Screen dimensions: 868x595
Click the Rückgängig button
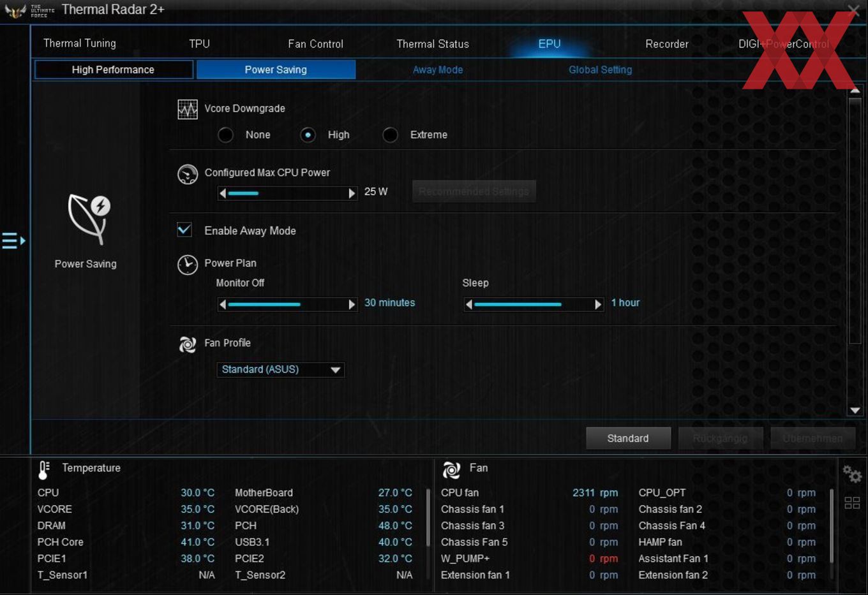coord(720,438)
